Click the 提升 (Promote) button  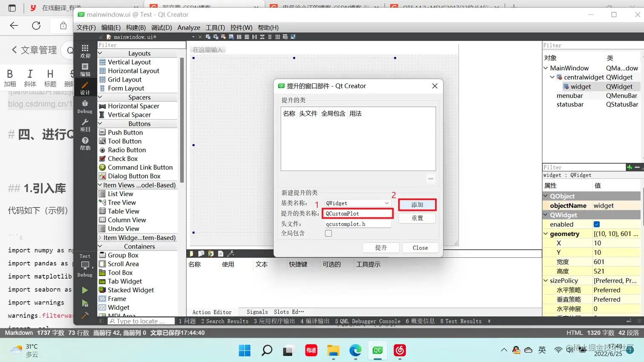point(381,248)
